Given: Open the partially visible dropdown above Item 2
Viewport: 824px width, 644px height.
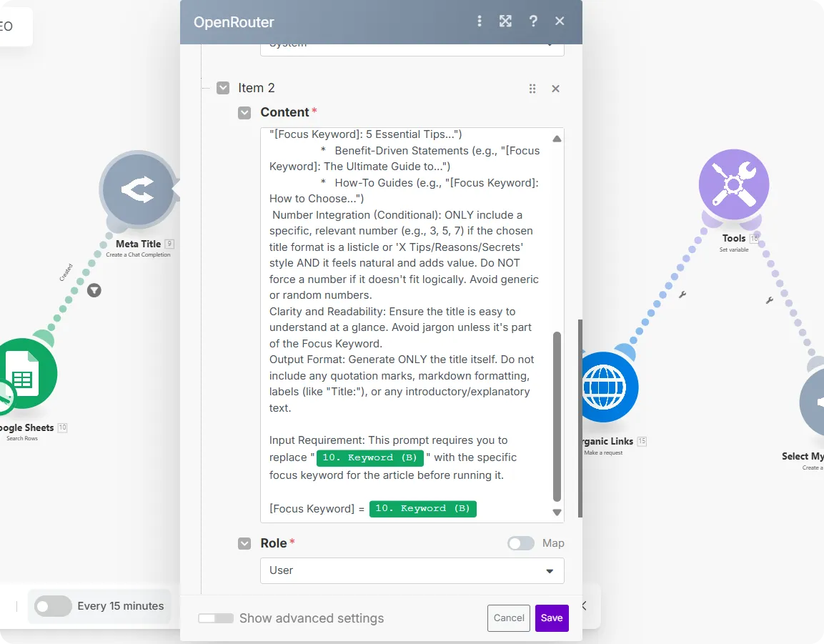Looking at the screenshot, I should tap(412, 50).
